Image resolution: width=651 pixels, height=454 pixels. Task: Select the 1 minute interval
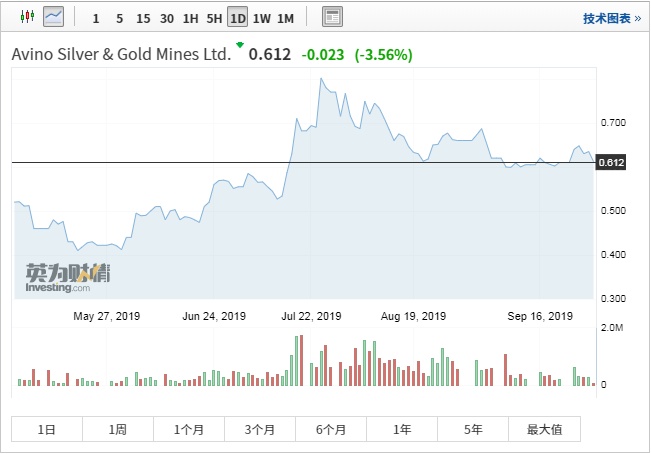coord(96,19)
